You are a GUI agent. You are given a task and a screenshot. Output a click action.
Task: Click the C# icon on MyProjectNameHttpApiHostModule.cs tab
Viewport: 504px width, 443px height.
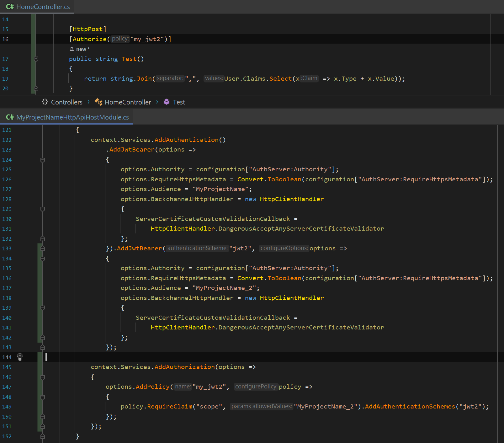pyautogui.click(x=10, y=117)
